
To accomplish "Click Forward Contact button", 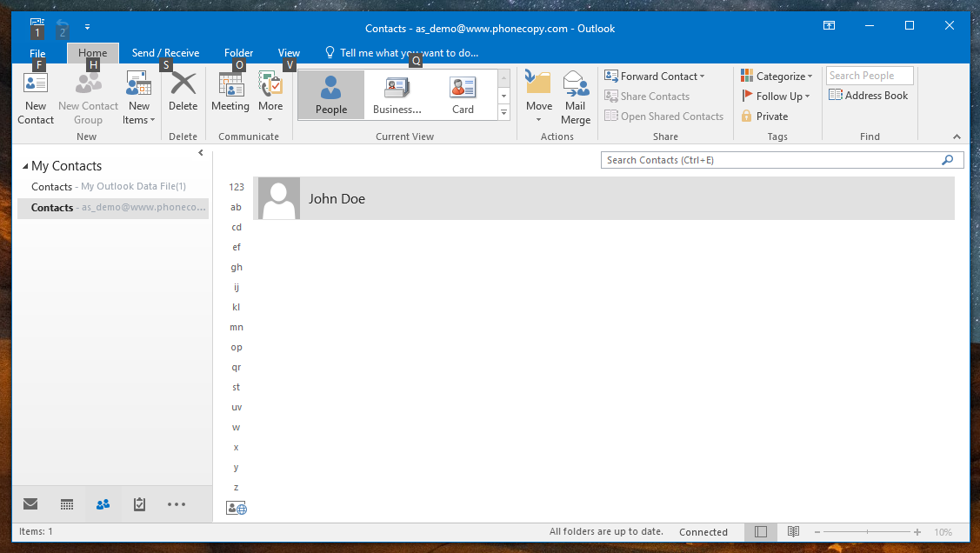I will tap(655, 77).
